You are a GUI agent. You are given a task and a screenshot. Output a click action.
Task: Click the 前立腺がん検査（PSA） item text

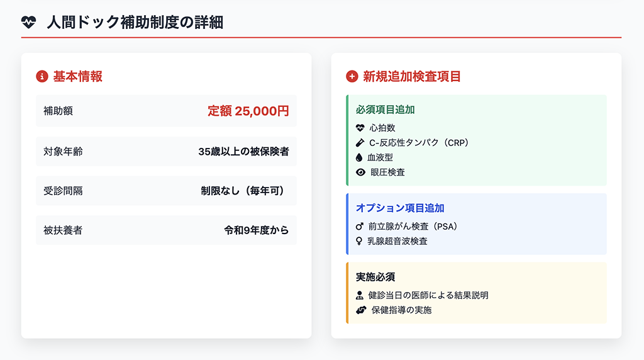(x=413, y=227)
